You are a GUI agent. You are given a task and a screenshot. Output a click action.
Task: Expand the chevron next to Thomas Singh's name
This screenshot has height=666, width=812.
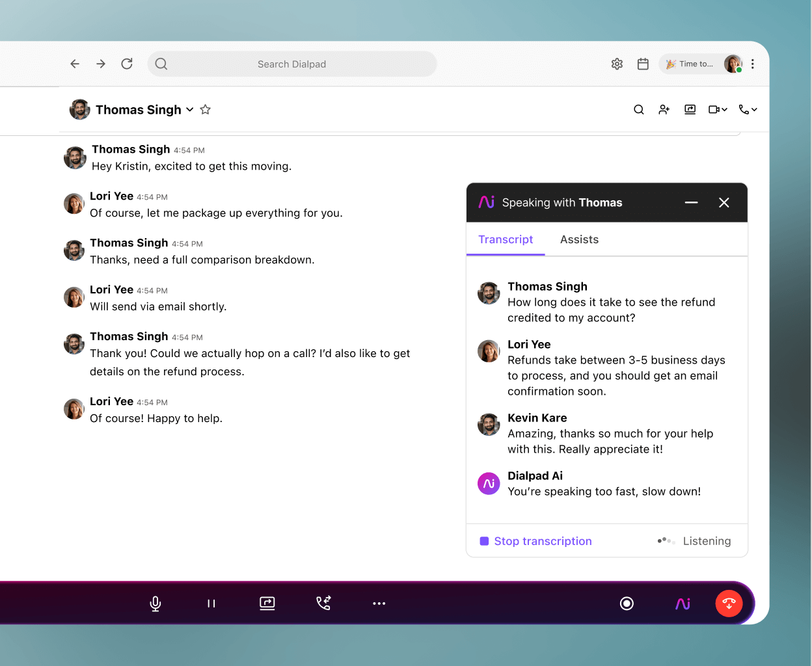click(x=189, y=110)
